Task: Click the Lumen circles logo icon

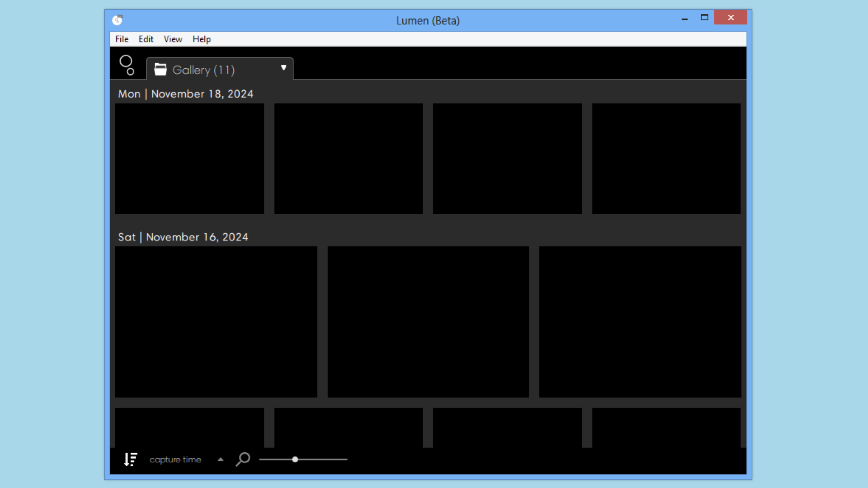Action: (x=127, y=65)
